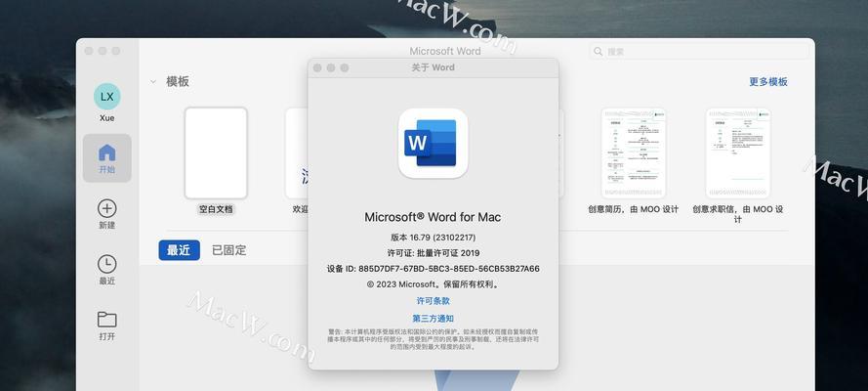This screenshot has height=391, width=868.
Task: Click the New (新建) plus icon
Action: [106, 208]
